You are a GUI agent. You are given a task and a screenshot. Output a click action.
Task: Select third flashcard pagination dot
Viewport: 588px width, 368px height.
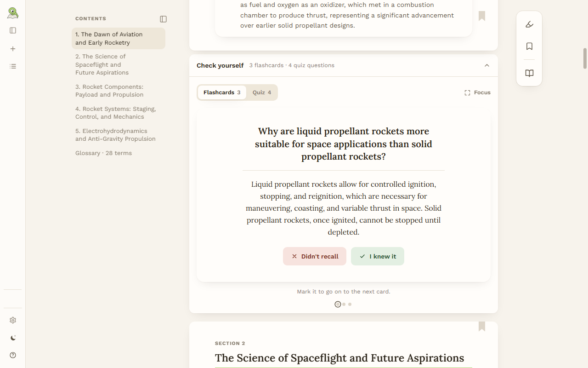coord(350,304)
